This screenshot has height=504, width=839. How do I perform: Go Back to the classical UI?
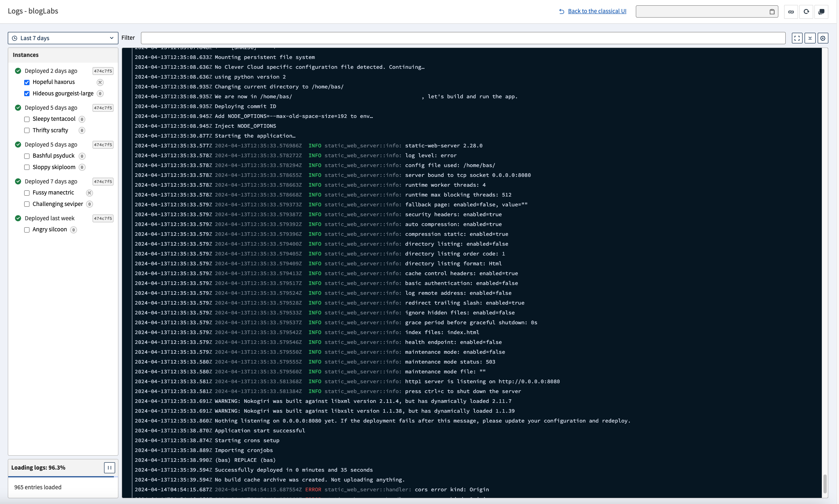tap(596, 11)
